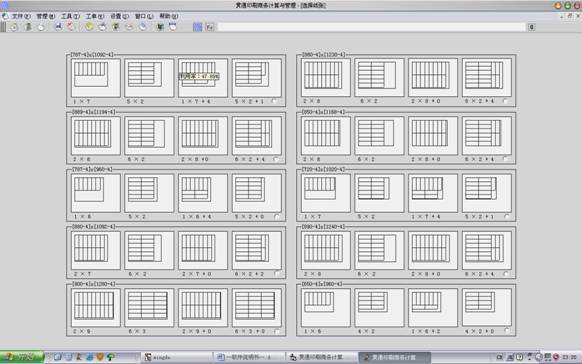Select the radio button for [787-4]x[1092-4] group
582x364 pixels.
tap(274, 101)
